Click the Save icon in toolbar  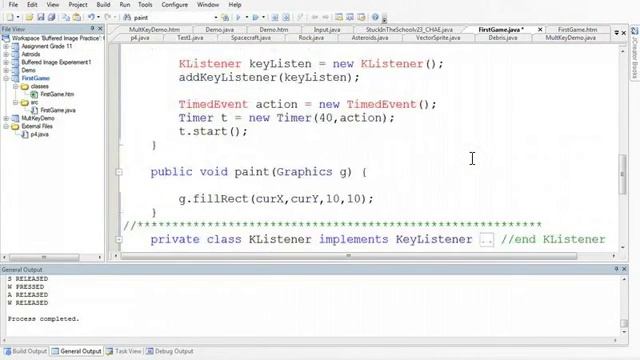[x=40, y=17]
